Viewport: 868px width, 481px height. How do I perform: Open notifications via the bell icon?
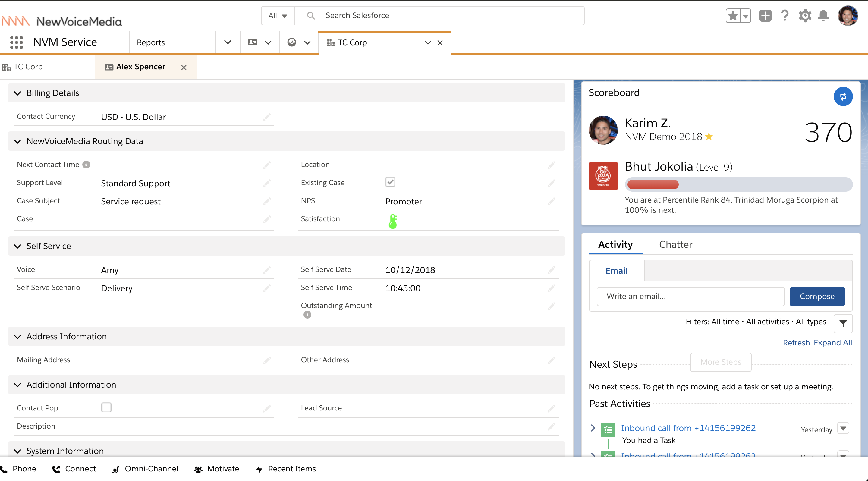click(x=823, y=15)
